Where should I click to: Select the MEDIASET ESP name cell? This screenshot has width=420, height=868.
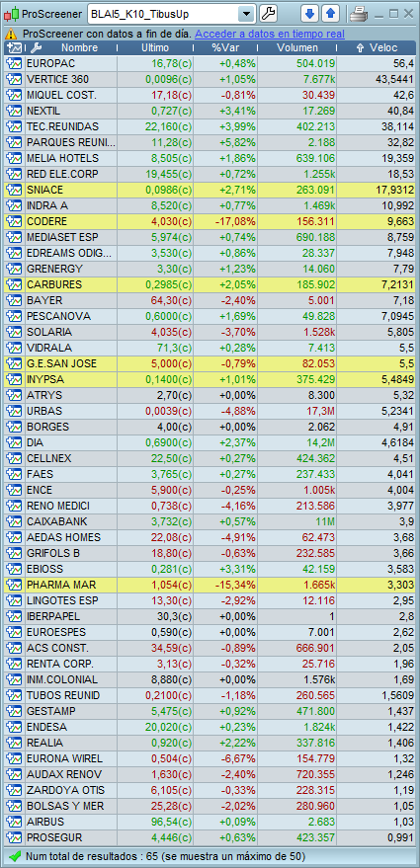(71, 237)
